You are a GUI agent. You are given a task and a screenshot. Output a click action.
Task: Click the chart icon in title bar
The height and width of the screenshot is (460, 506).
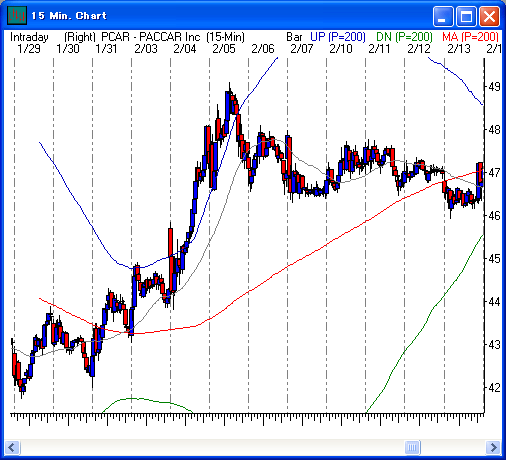pyautogui.click(x=17, y=16)
